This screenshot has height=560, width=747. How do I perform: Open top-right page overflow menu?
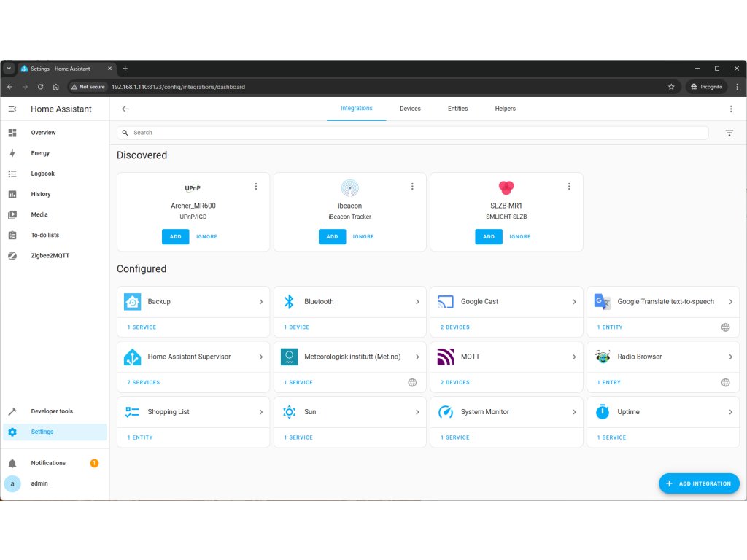coord(731,109)
